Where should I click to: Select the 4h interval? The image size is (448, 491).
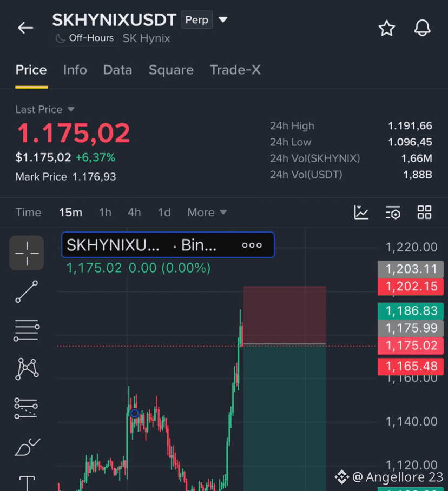[x=134, y=213]
